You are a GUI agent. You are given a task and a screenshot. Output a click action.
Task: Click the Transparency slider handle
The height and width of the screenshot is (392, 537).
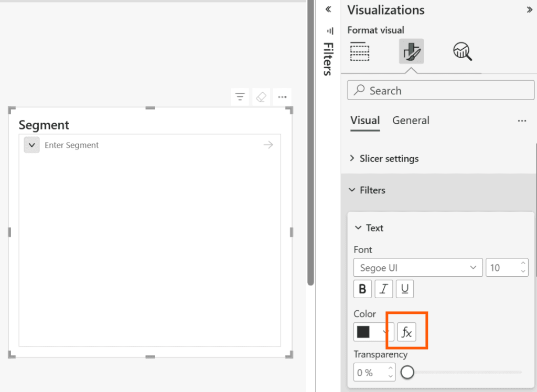[407, 373]
